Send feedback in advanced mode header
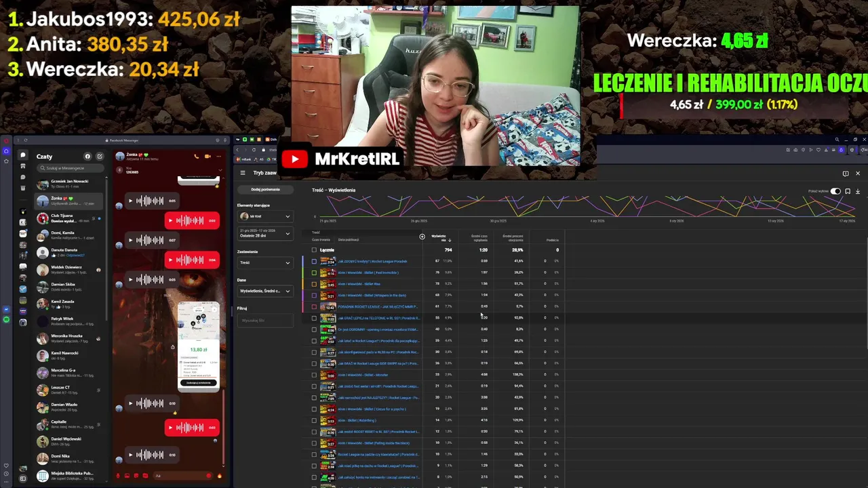868x488 pixels. coord(846,174)
